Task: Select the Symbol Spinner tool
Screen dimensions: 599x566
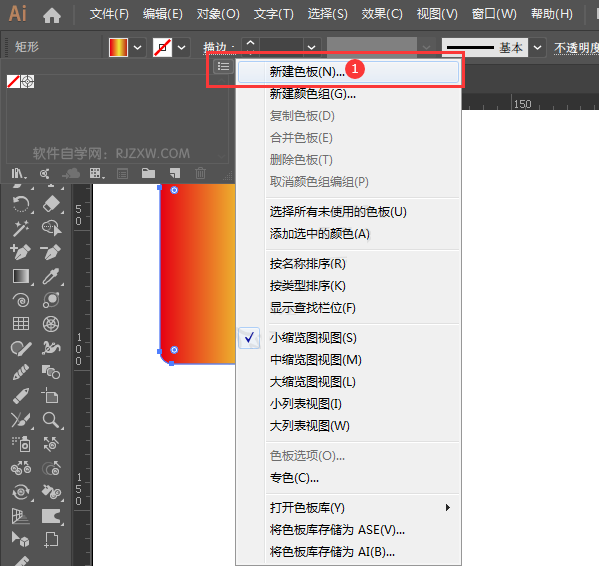Action: point(21,492)
